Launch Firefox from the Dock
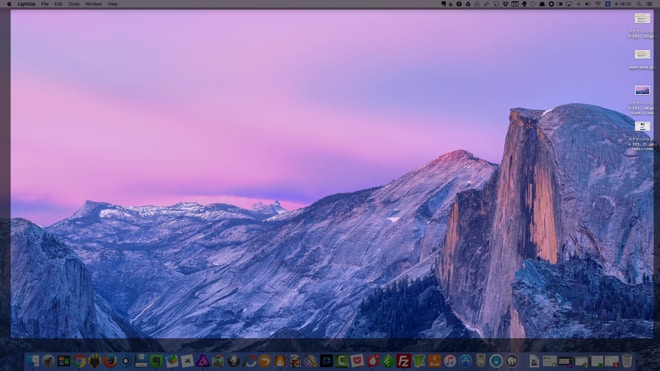This screenshot has width=660, height=371. point(110,361)
